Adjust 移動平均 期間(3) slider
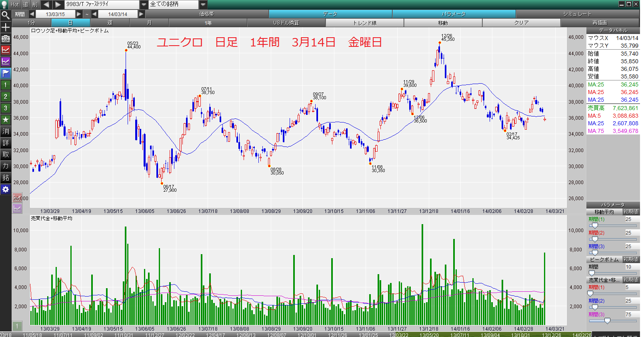This screenshot has height=337, width=644. coord(595,253)
